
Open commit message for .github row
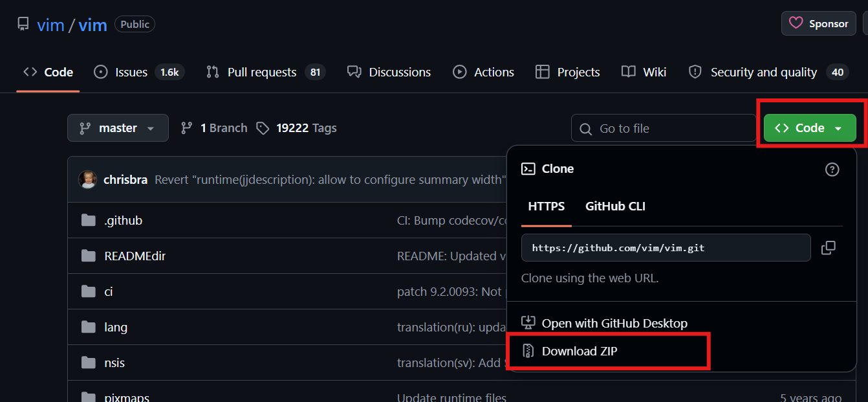point(451,220)
